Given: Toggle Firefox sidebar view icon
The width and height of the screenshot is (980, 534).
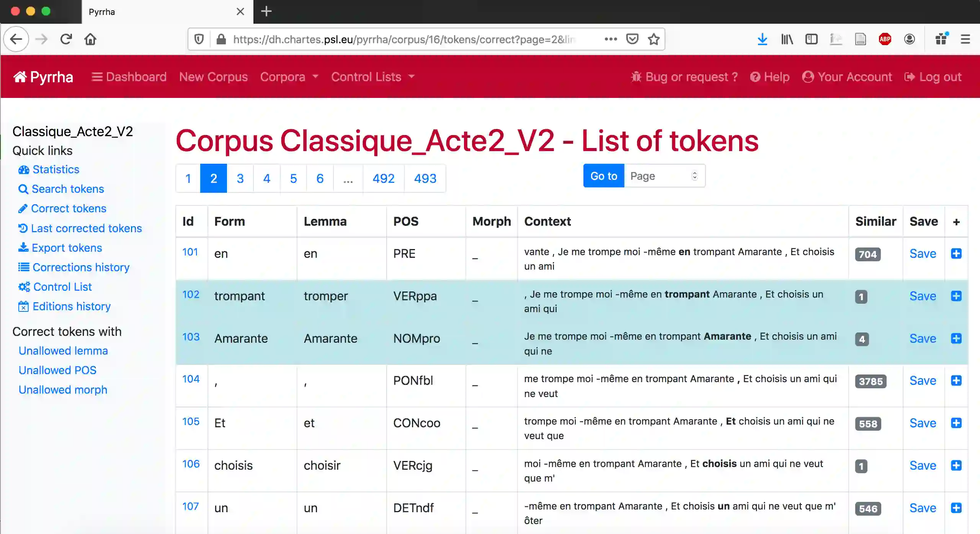Looking at the screenshot, I should coord(811,39).
